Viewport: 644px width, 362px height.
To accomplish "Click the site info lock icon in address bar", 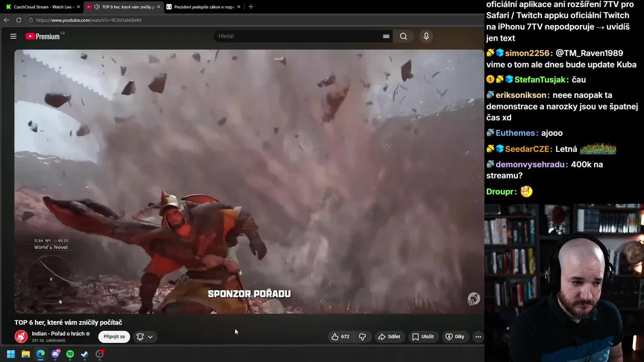I will point(31,20).
